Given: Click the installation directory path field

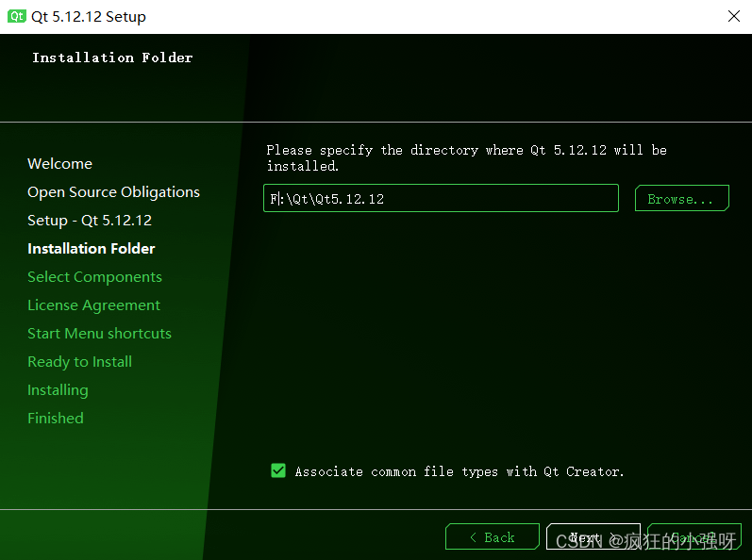Looking at the screenshot, I should [x=441, y=198].
